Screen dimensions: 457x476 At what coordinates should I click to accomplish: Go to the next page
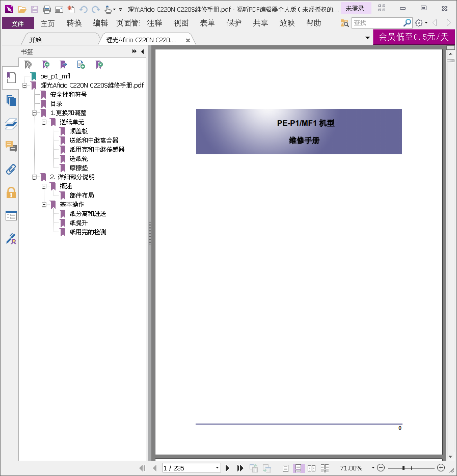pos(227,468)
